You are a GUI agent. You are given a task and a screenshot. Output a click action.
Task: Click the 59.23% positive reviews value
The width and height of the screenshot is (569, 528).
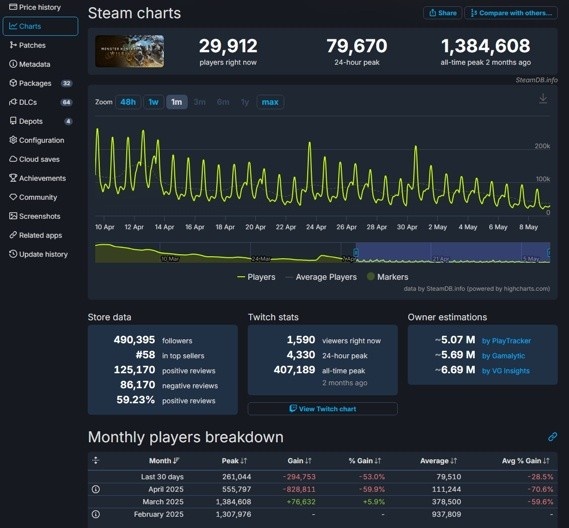click(135, 400)
